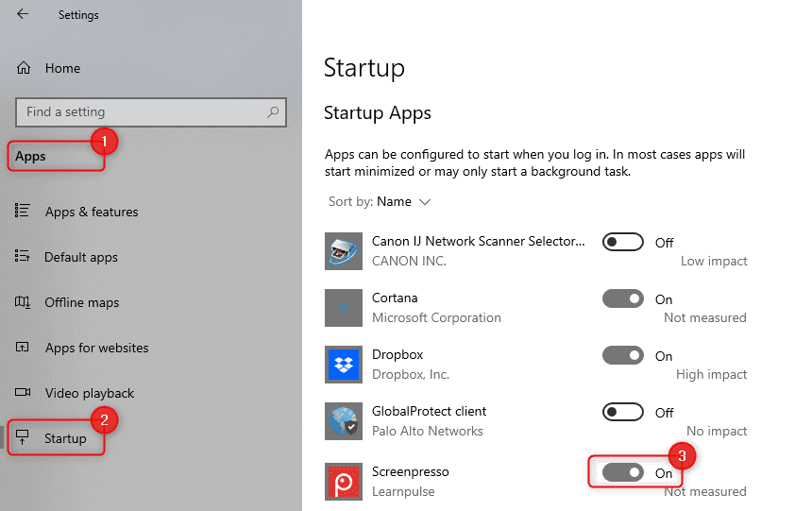Screen dimensions: 812x511
Task: Select Default apps in sidebar
Action: coord(80,257)
